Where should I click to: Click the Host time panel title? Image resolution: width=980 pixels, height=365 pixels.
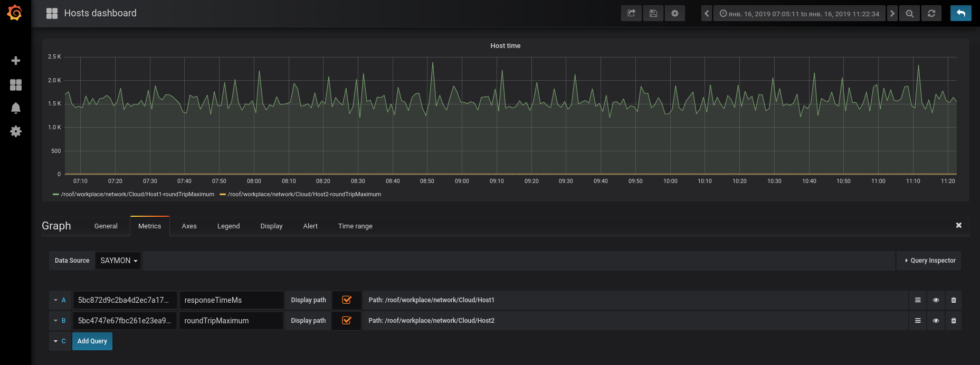[506, 46]
